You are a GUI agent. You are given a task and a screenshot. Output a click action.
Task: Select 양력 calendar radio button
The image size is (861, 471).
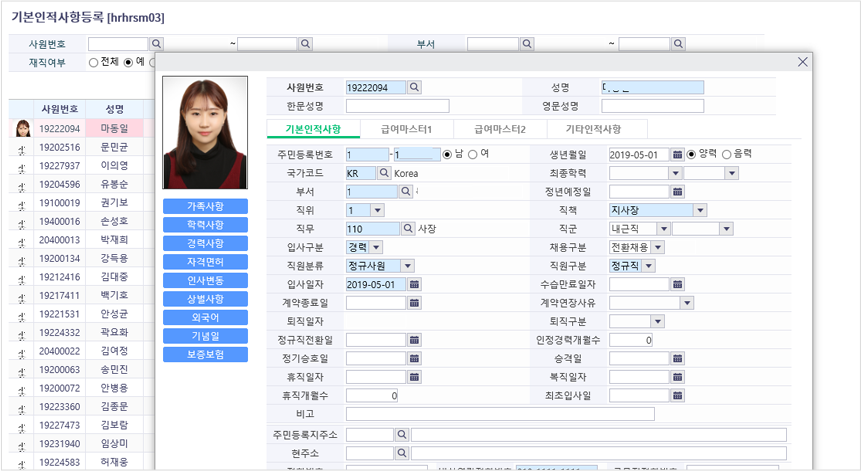[x=691, y=155]
